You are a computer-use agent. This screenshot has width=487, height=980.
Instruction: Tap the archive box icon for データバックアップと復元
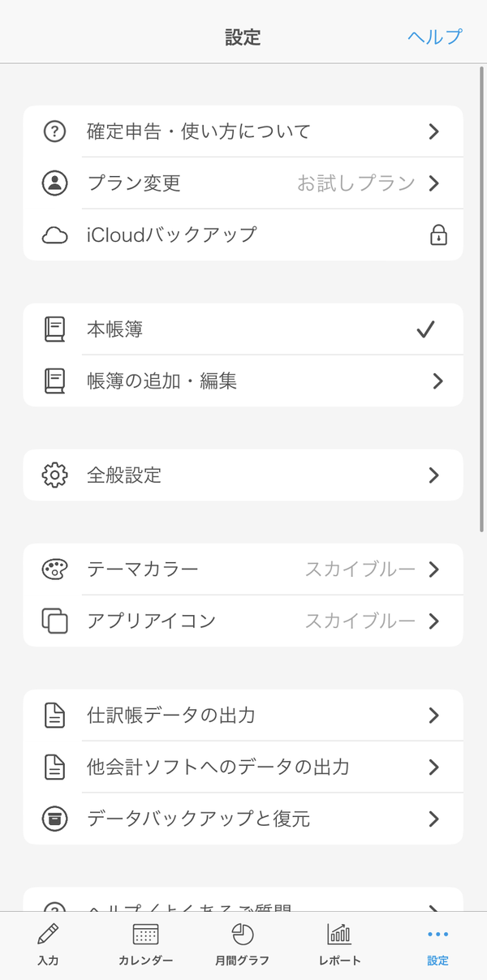(54, 819)
